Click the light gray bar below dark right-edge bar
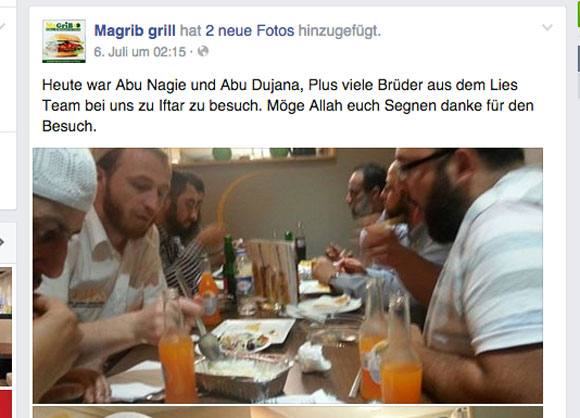Image resolution: width=580 pixels, height=418 pixels. click(x=579, y=83)
